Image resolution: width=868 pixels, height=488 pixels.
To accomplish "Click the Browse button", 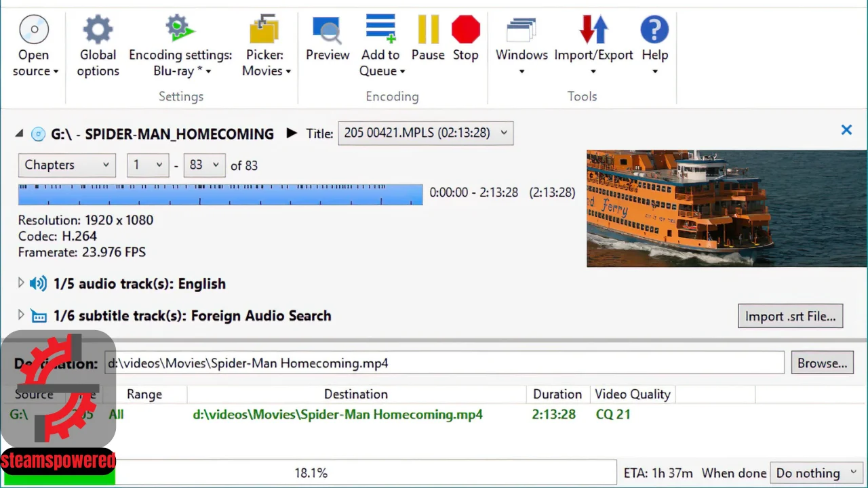I will [x=822, y=363].
